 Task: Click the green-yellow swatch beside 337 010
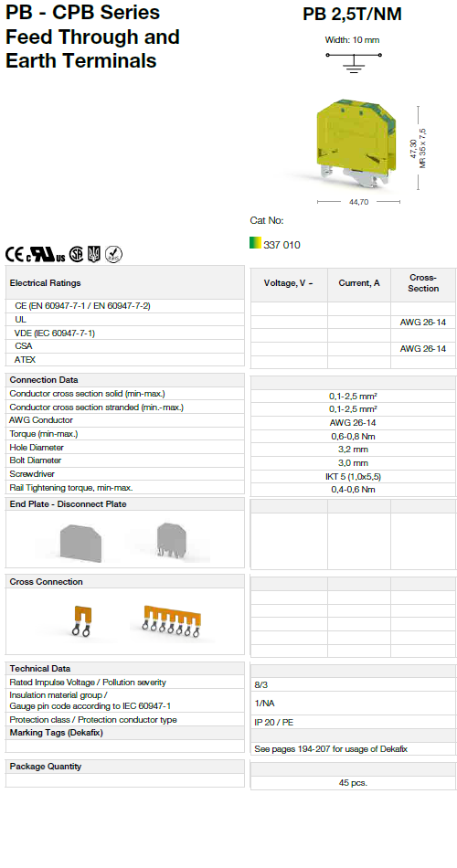point(255,243)
